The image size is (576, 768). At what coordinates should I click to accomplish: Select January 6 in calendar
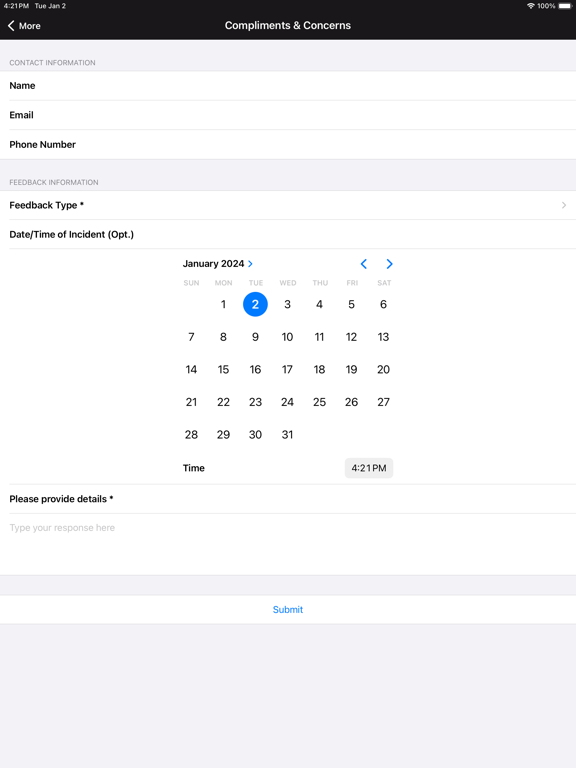click(x=384, y=304)
